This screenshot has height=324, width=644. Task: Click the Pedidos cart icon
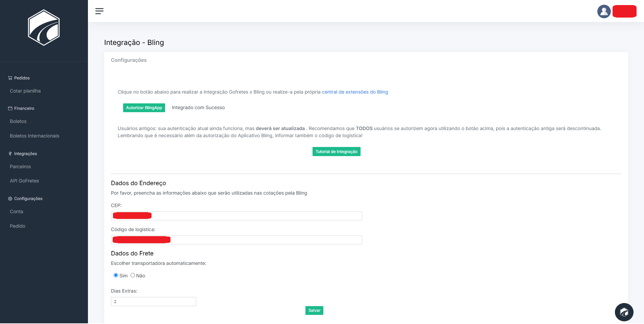coord(10,78)
